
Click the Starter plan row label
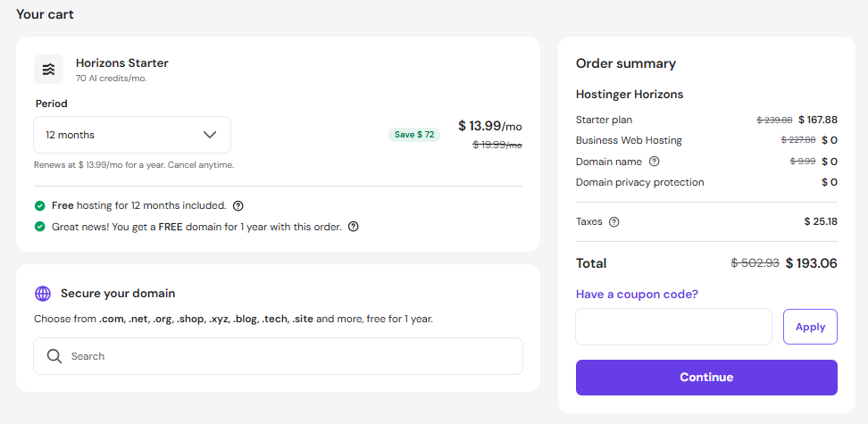coord(604,120)
